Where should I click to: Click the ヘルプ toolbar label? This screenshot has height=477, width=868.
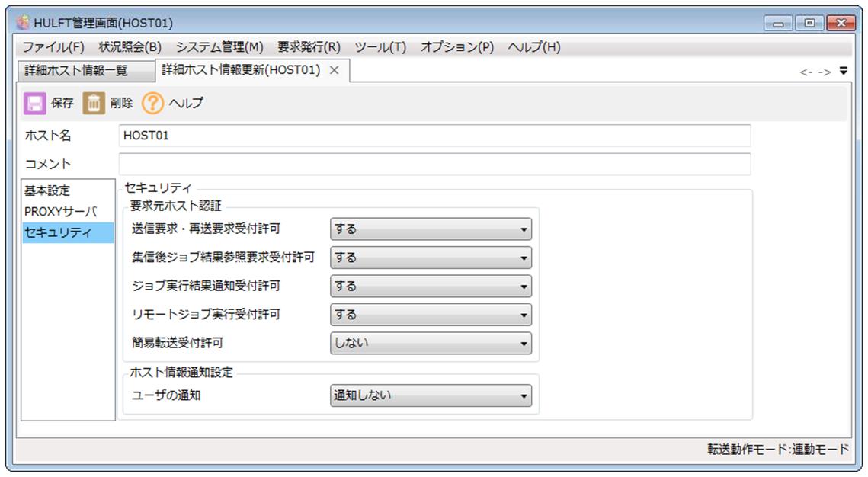click(186, 103)
